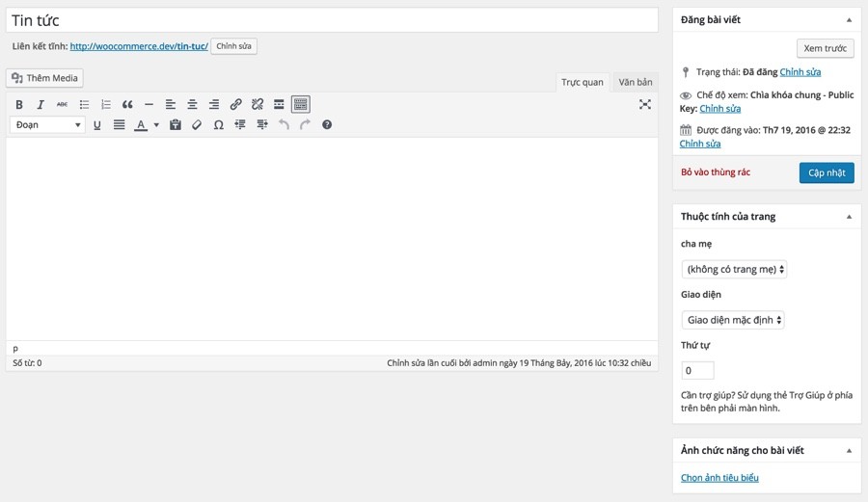Screen dimensions: 868x502
Task: Edit Chế độ xem visibility via Chỉnh sửa
Action: pyautogui.click(x=719, y=108)
